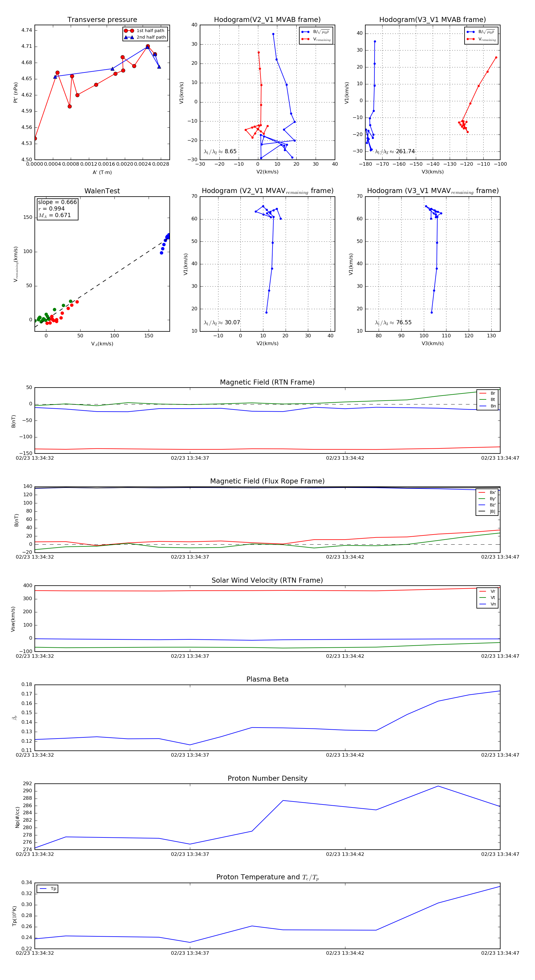Click the WalenTest "V remaining(km/s)" y-axis label
Image resolution: width=535 pixels, height=980 pixels.
[x=16, y=264]
